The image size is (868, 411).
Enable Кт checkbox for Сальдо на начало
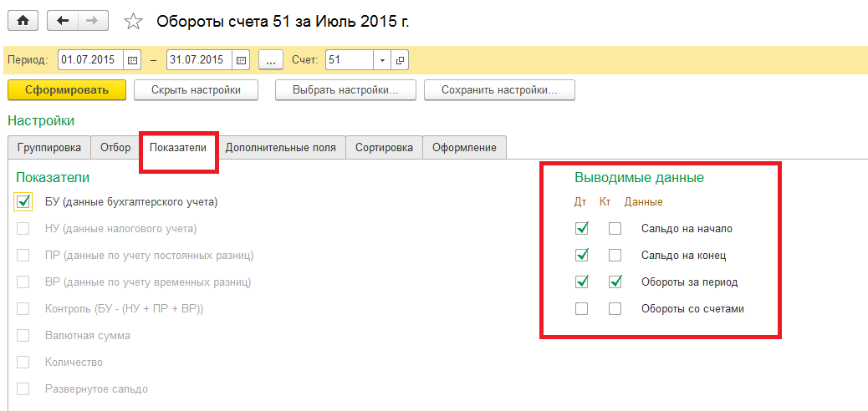[x=615, y=228]
